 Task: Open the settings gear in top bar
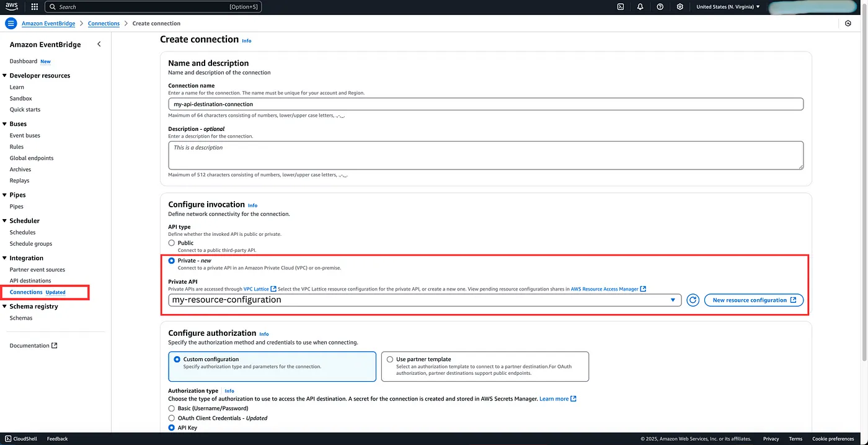click(x=680, y=7)
